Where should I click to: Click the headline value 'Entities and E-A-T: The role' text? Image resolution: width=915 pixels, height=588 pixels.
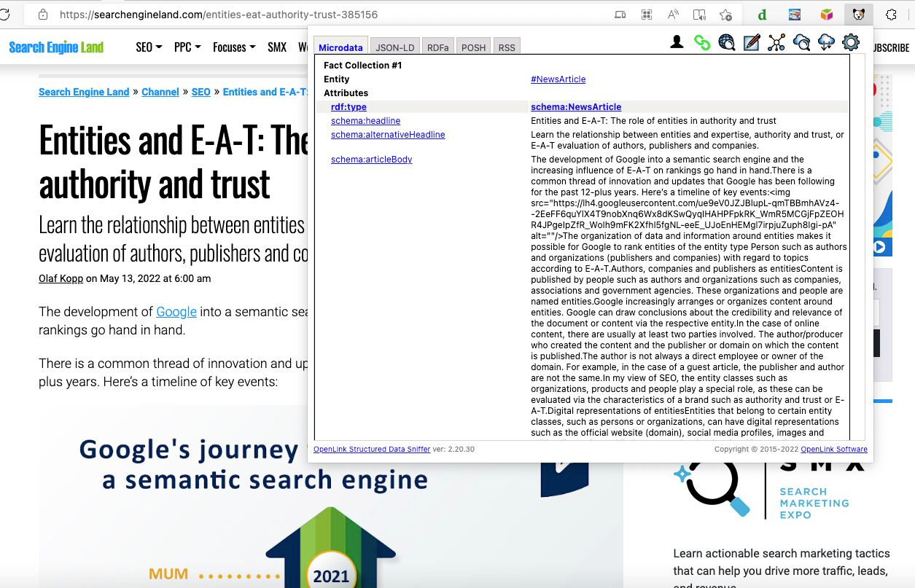point(653,121)
